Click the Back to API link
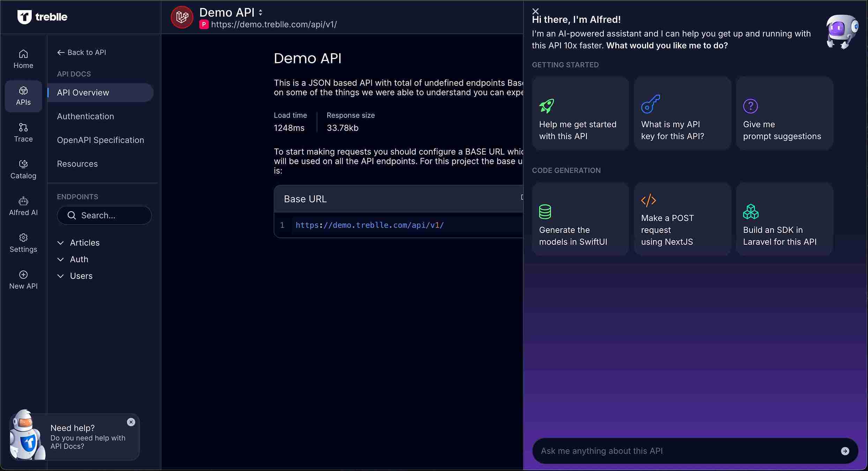This screenshot has height=471, width=868. [x=81, y=52]
